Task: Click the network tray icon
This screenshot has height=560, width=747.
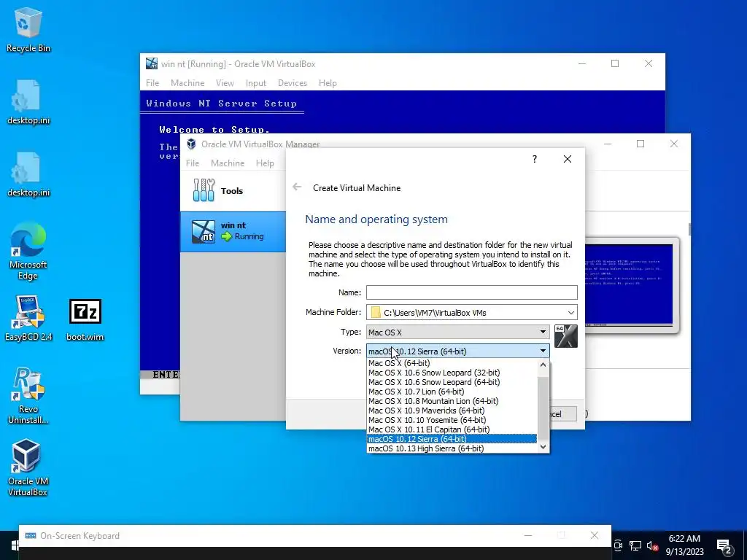Action: pyautogui.click(x=635, y=545)
